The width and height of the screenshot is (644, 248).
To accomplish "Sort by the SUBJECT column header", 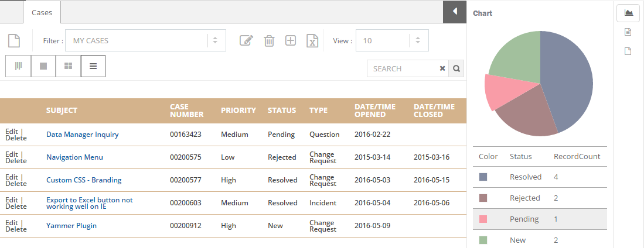I will 62,111.
